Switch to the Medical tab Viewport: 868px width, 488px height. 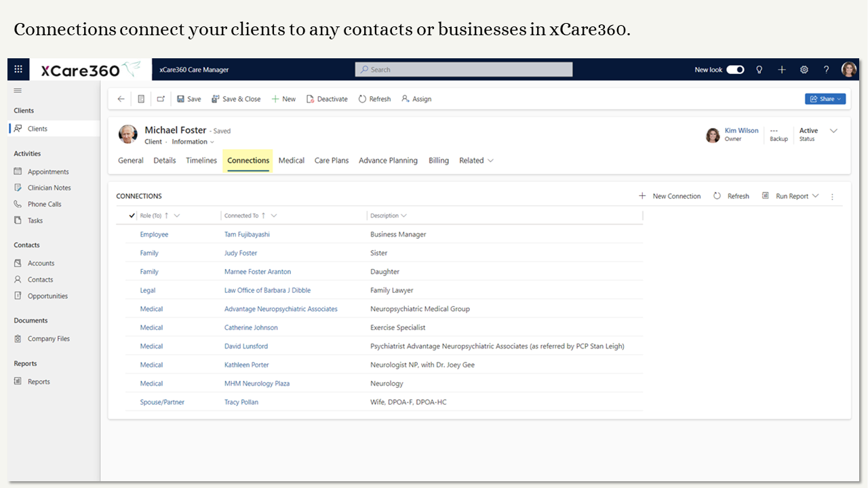point(292,161)
